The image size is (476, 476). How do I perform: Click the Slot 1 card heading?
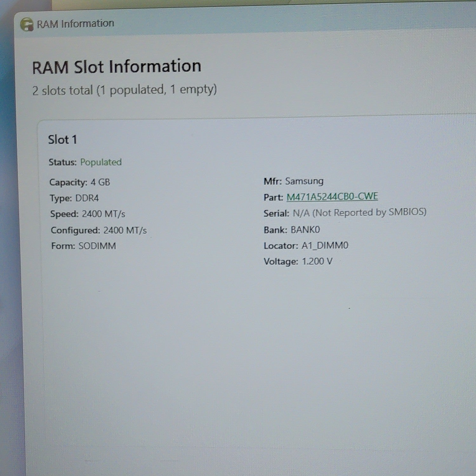point(63,140)
